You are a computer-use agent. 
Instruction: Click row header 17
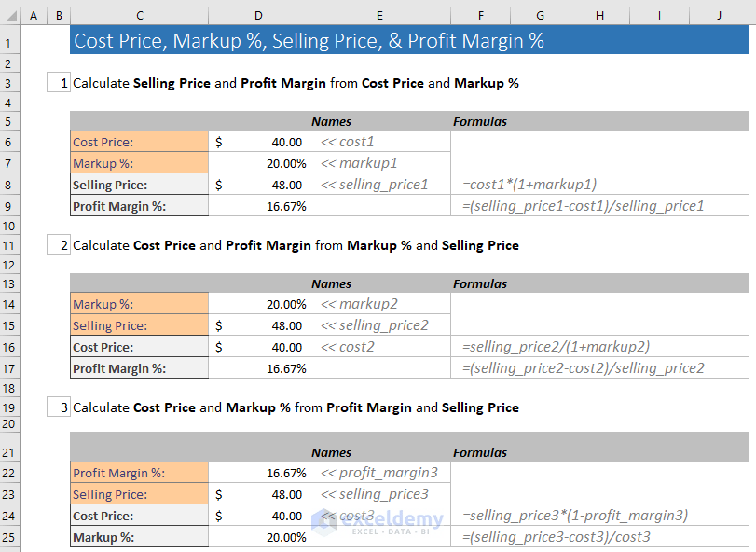tap(8, 367)
